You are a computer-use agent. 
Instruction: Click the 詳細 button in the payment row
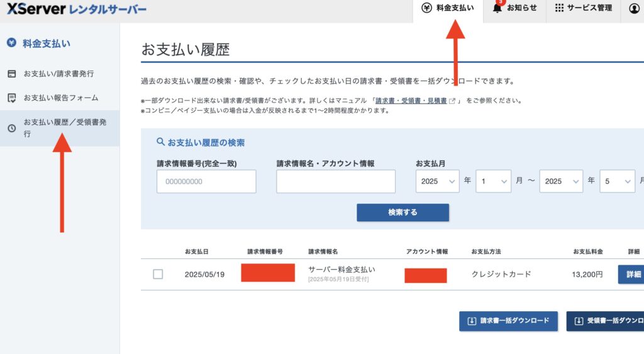click(x=633, y=274)
